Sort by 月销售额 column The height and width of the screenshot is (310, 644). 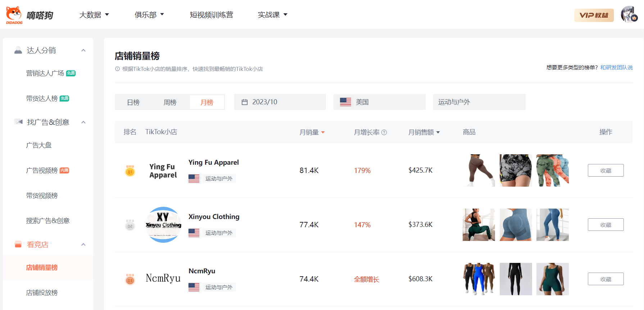point(423,132)
